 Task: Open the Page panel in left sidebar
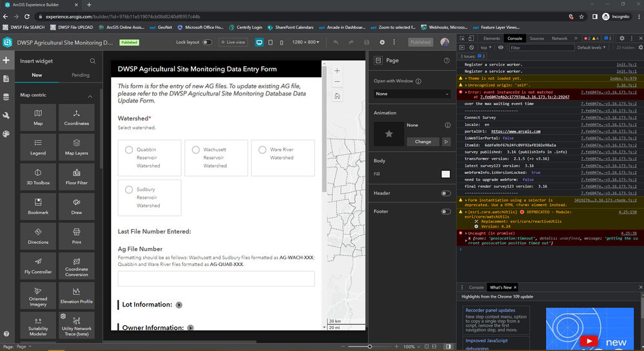point(6,79)
